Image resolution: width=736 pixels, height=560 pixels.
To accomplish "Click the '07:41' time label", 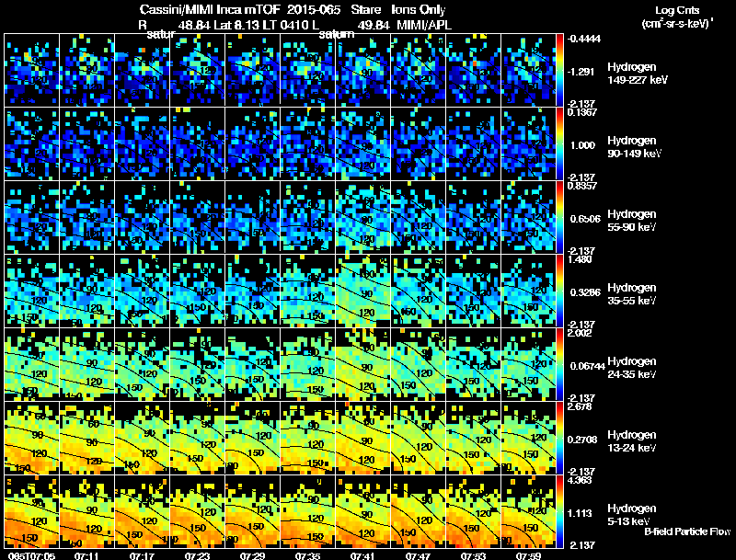I will (362, 556).
